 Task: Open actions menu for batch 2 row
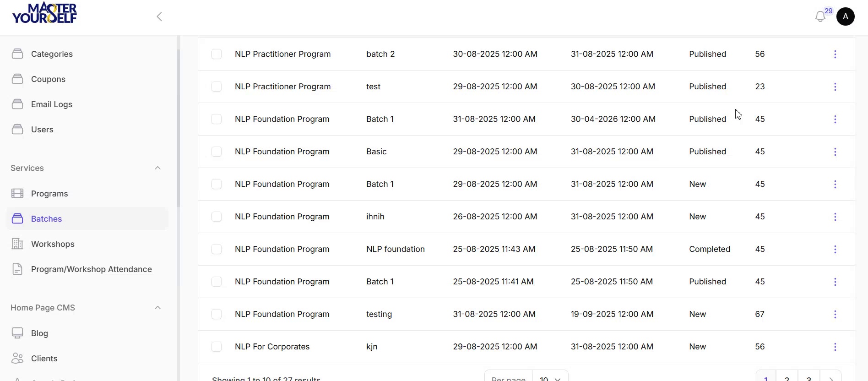pos(835,54)
